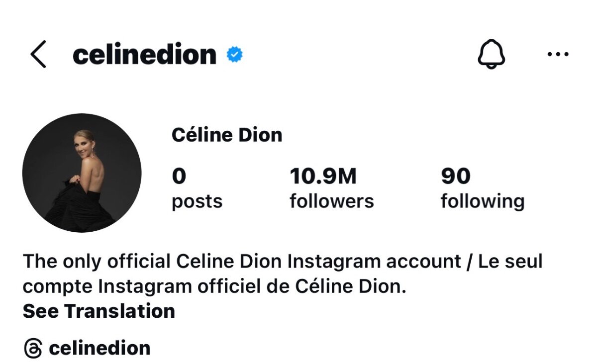Open the 10.9M followers count
The height and width of the screenshot is (364, 597).
(x=323, y=176)
